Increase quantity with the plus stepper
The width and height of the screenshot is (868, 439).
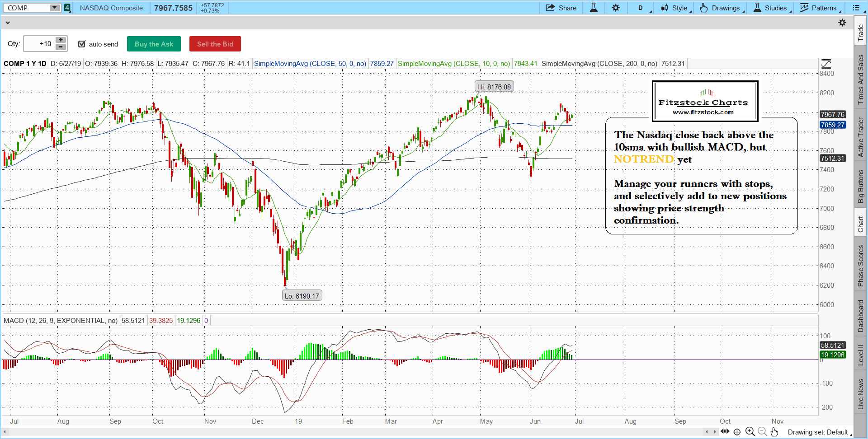(x=61, y=40)
